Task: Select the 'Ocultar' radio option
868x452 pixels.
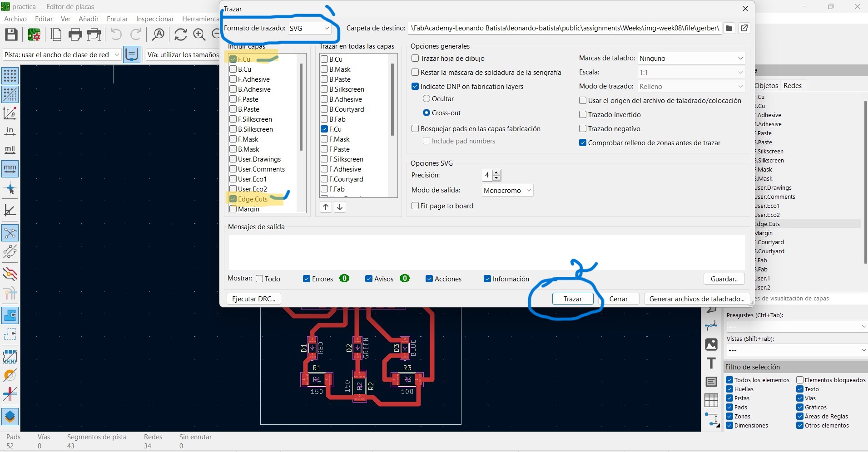Action: tap(427, 98)
